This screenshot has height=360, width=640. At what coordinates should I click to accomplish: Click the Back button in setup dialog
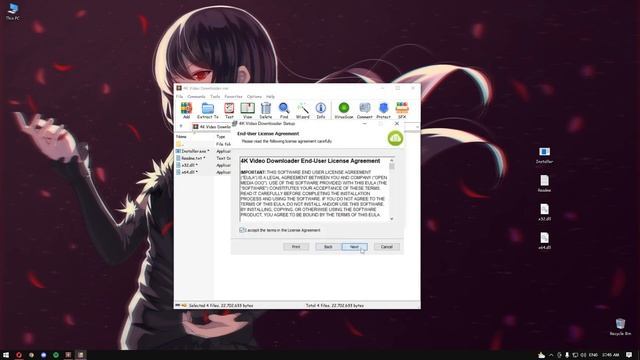pyautogui.click(x=328, y=247)
